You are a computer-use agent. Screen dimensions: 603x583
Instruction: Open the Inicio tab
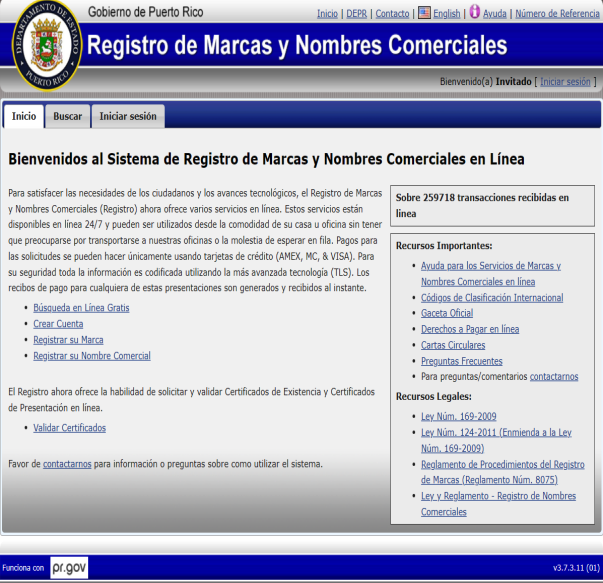click(x=24, y=116)
